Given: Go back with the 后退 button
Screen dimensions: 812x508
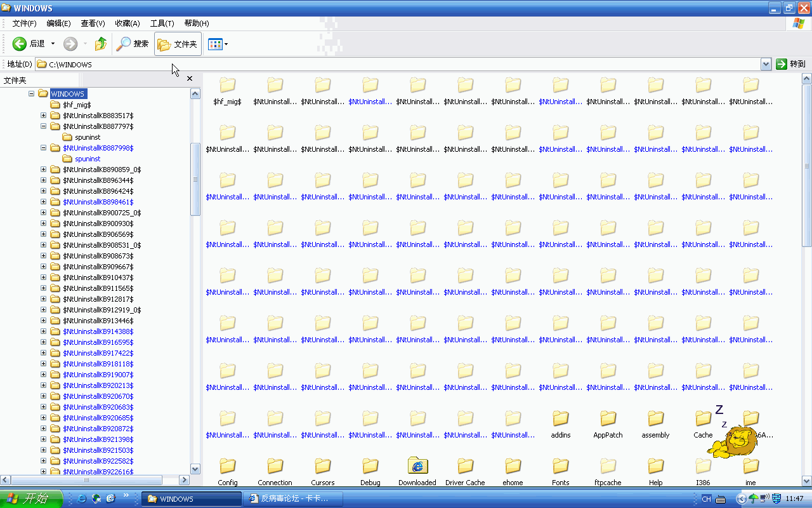Looking at the screenshot, I should 29,44.
